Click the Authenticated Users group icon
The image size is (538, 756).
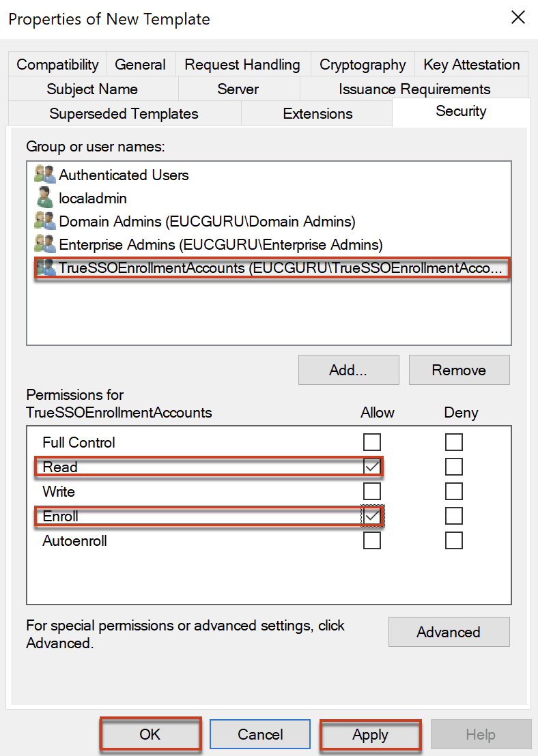(x=45, y=174)
